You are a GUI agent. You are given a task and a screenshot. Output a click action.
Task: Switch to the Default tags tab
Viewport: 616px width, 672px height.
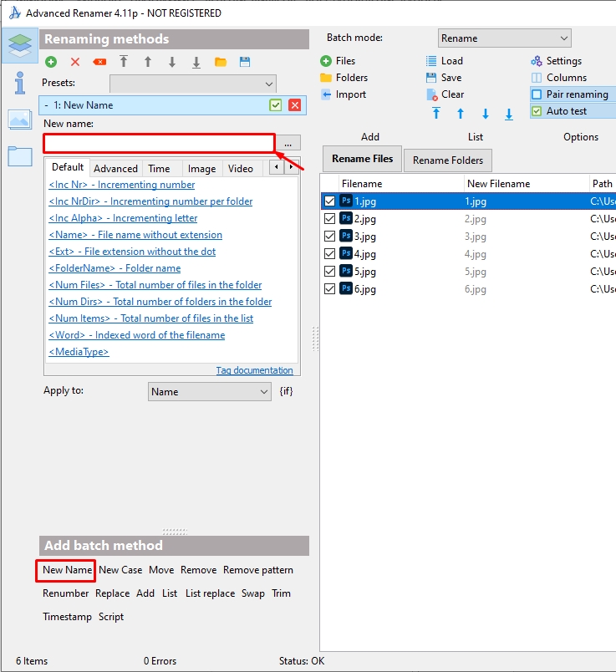[x=68, y=167]
